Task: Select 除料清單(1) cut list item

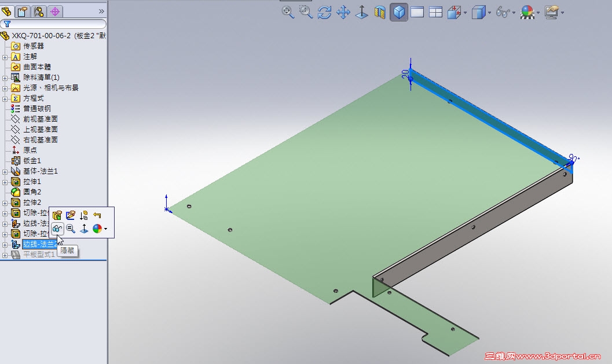Action: [41, 77]
